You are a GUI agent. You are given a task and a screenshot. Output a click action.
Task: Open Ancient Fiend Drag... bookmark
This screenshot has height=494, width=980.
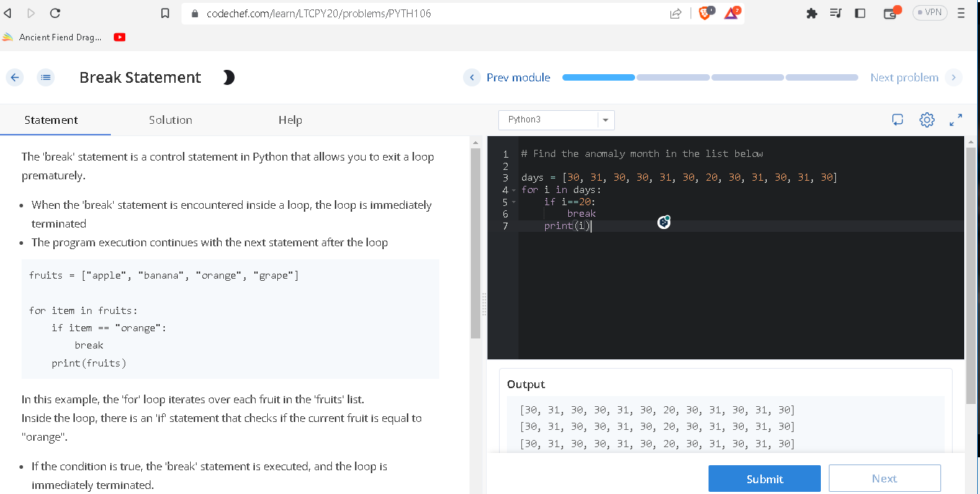coord(53,37)
